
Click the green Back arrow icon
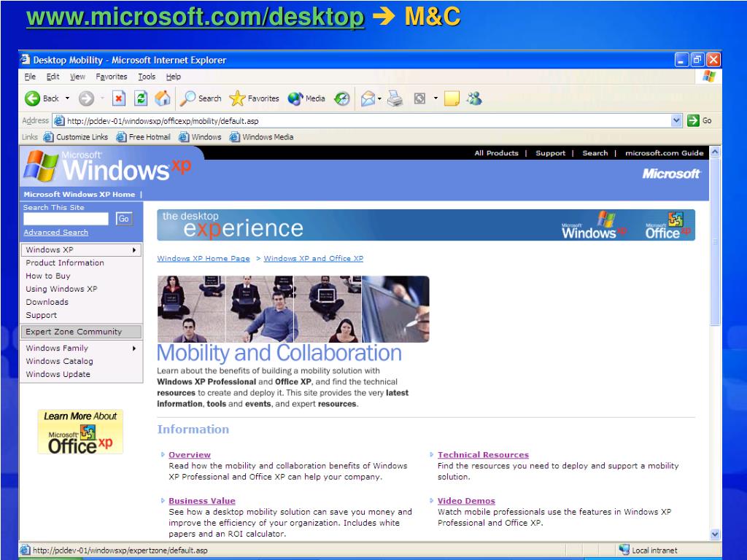tap(32, 98)
